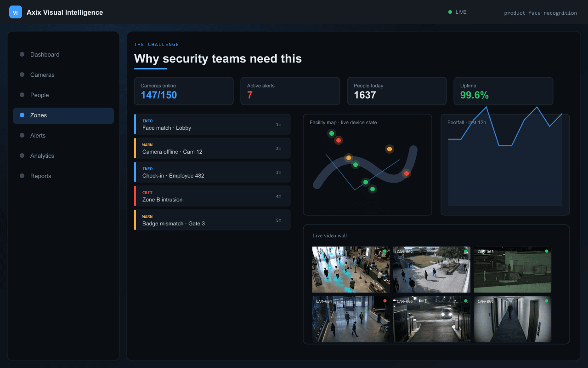This screenshot has height=368, width=588.
Task: Switch to Analytics in the sidebar
Action: pyautogui.click(x=63, y=155)
